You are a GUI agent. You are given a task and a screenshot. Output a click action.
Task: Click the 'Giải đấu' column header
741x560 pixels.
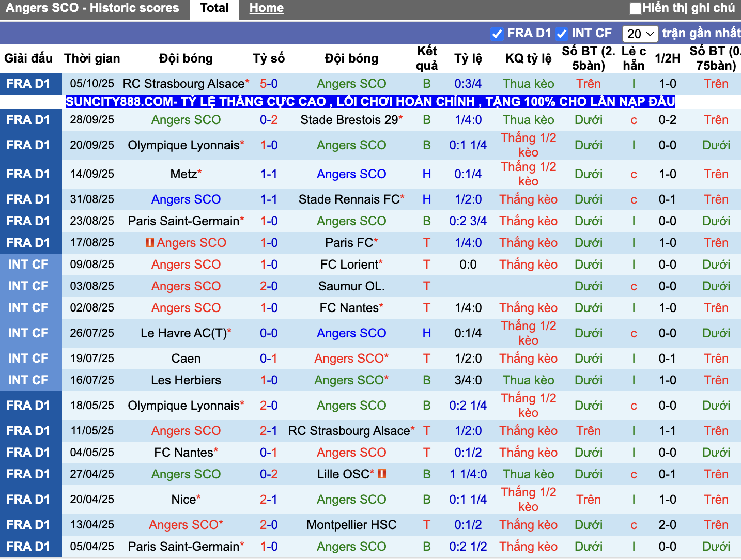click(28, 58)
